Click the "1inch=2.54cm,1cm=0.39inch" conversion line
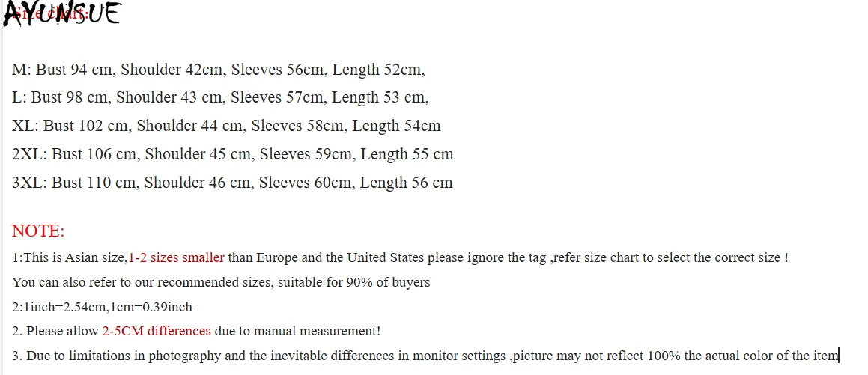 coord(102,307)
